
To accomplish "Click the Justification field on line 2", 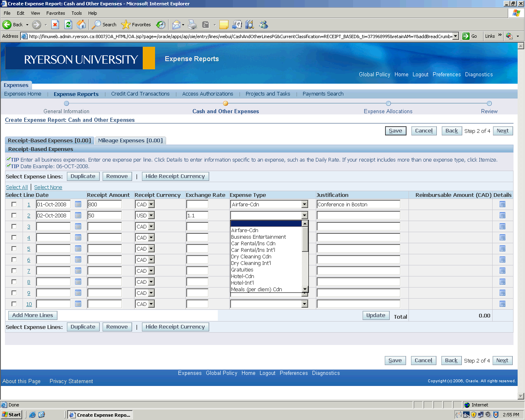I will click(358, 215).
